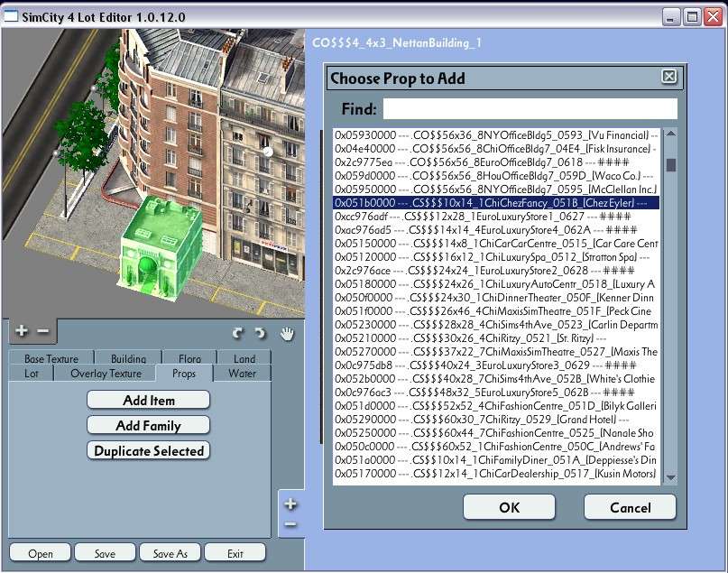The image size is (728, 573).
Task: Zoom in the lot view with plus icon
Action: 22,330
